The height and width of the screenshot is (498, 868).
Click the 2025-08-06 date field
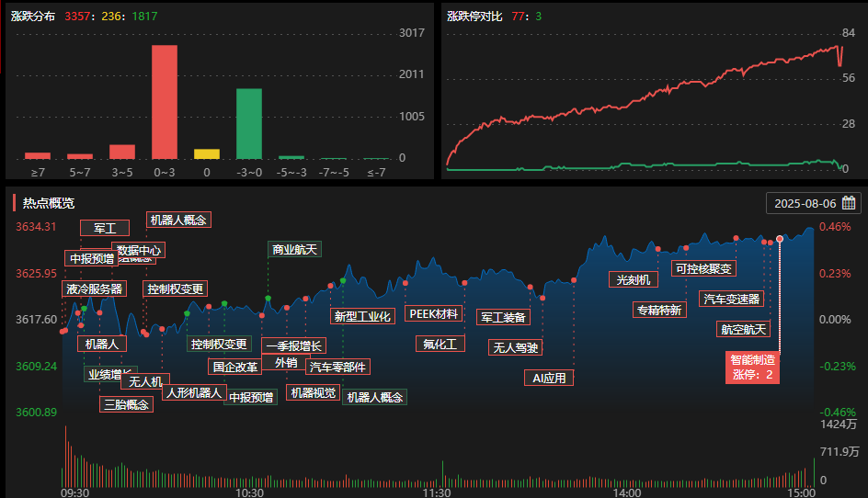pyautogui.click(x=813, y=203)
